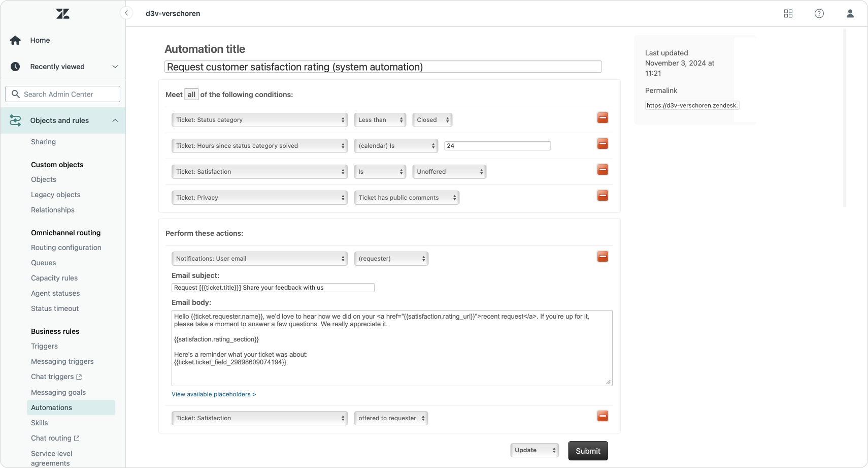This screenshot has width=868, height=468.
Task: Click the Submit button
Action: [x=588, y=451]
